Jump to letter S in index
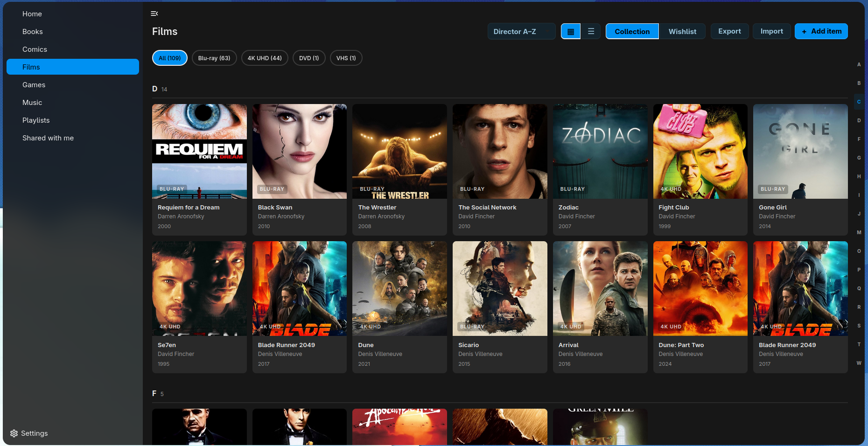 tap(859, 326)
